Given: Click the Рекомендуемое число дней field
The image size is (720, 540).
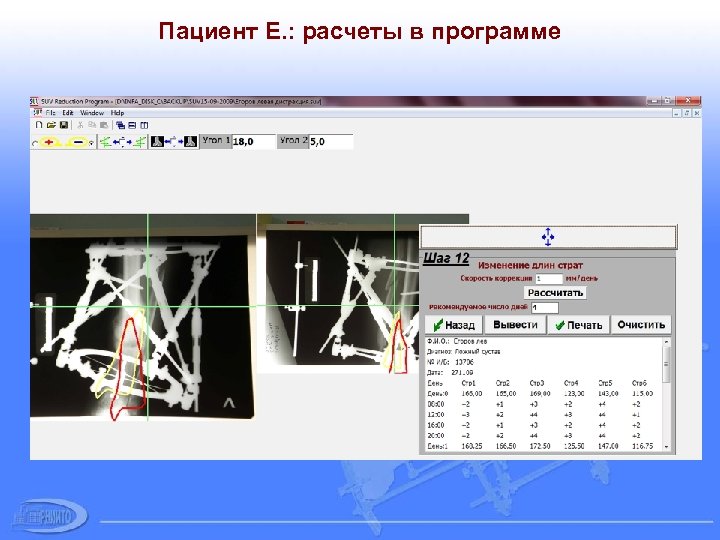Looking at the screenshot, I should (545, 307).
